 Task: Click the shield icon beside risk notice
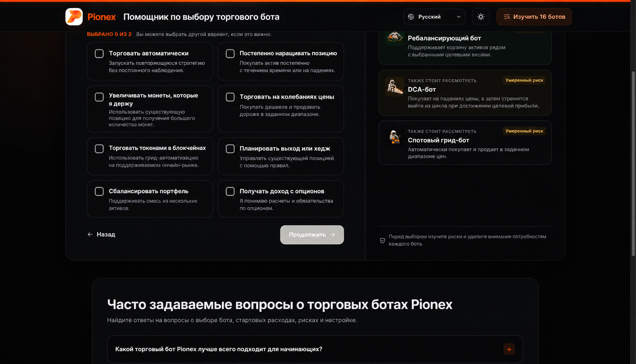click(382, 240)
